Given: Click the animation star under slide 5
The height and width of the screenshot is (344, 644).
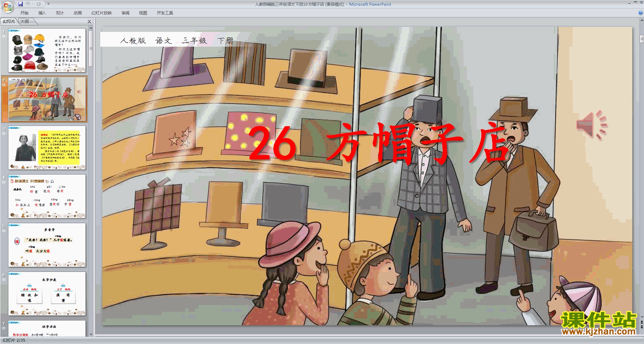Looking at the screenshot, I should click(x=4, y=231).
